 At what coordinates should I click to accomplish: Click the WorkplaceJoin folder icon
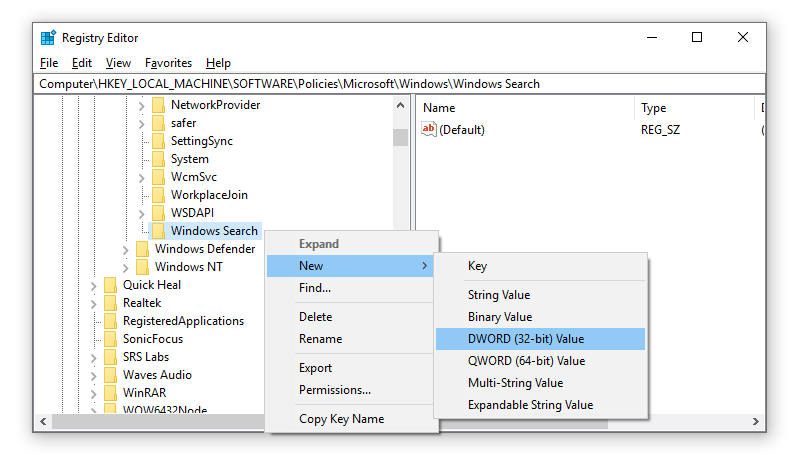(x=159, y=195)
